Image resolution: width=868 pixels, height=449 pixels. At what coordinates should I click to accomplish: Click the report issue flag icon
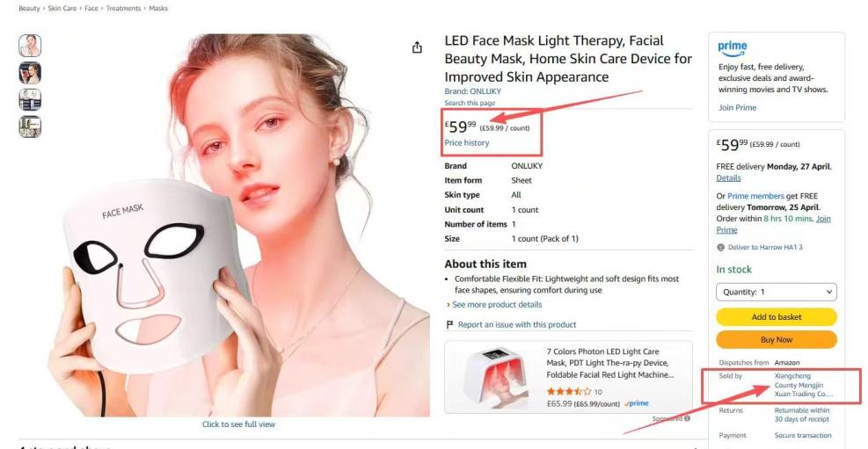(449, 324)
